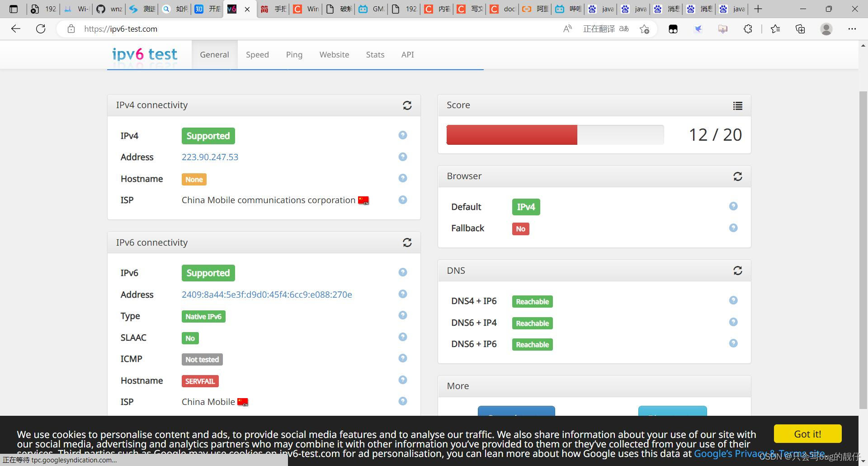Open the API tab
Viewport: 868px width, 466px height.
pyautogui.click(x=408, y=55)
